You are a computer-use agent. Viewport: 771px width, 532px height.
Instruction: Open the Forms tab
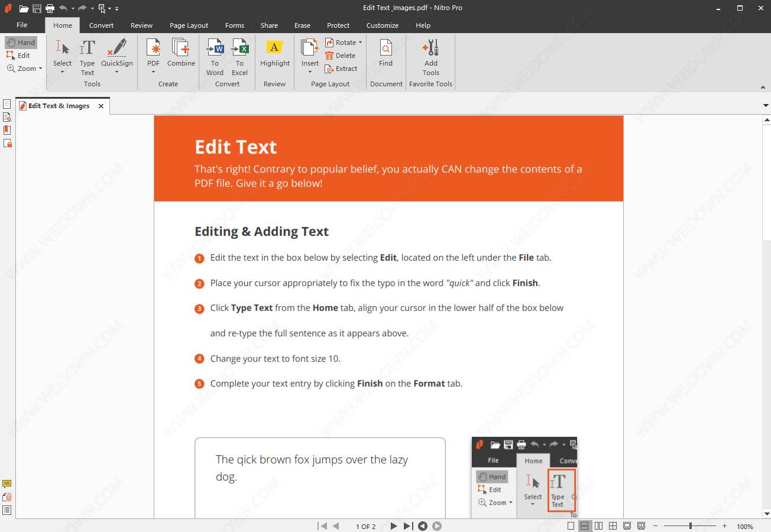pos(235,25)
